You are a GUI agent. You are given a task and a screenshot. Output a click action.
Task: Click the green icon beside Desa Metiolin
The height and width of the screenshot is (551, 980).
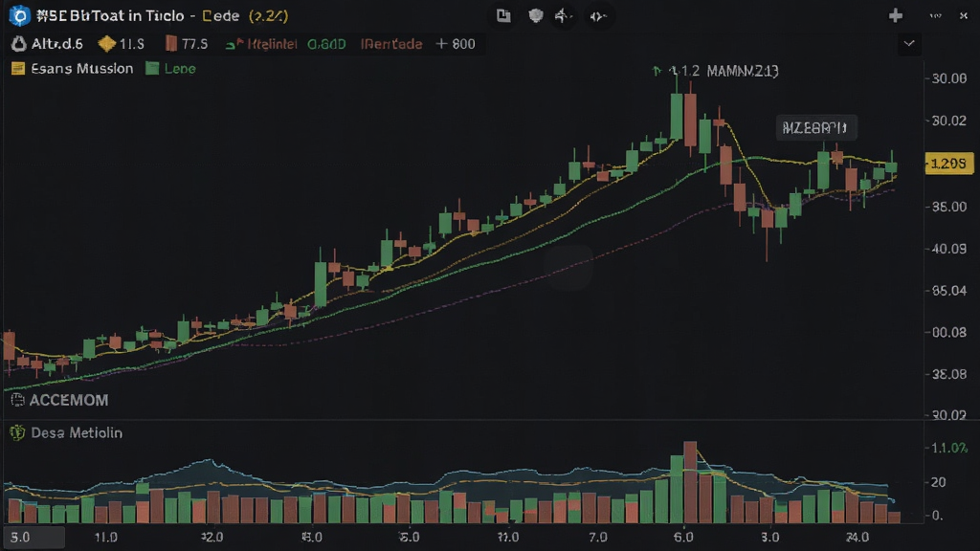point(17,432)
